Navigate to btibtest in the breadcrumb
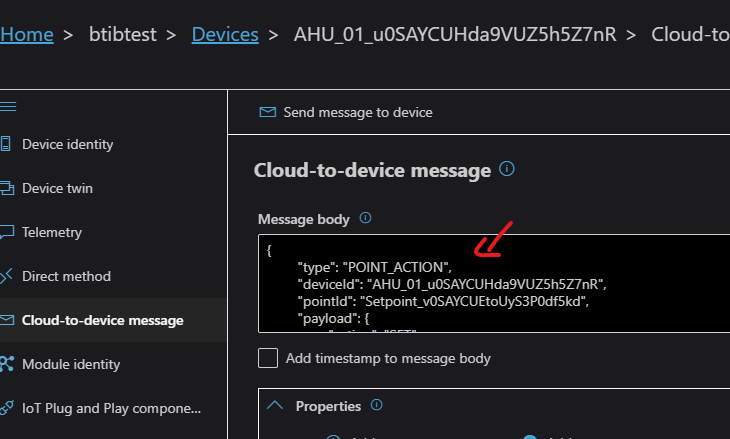730x439 pixels. click(120, 35)
